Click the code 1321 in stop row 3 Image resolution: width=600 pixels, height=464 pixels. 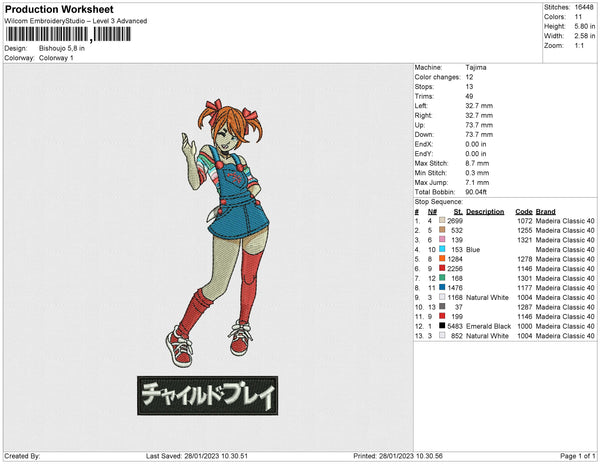525,240
